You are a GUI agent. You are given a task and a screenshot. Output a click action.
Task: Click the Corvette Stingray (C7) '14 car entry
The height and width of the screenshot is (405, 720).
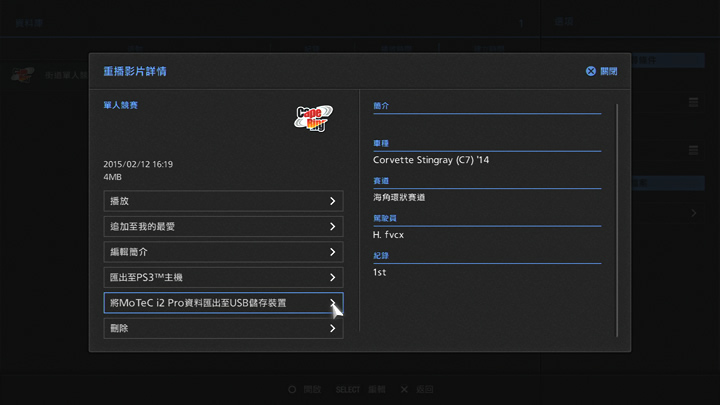click(x=432, y=159)
